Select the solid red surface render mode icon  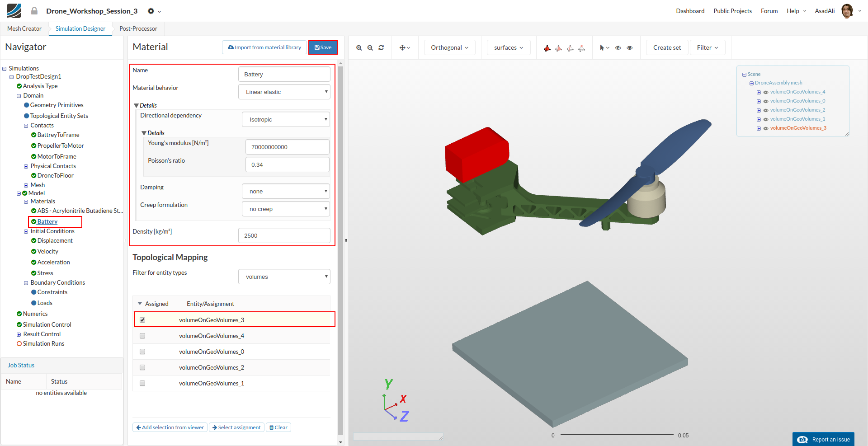point(547,48)
